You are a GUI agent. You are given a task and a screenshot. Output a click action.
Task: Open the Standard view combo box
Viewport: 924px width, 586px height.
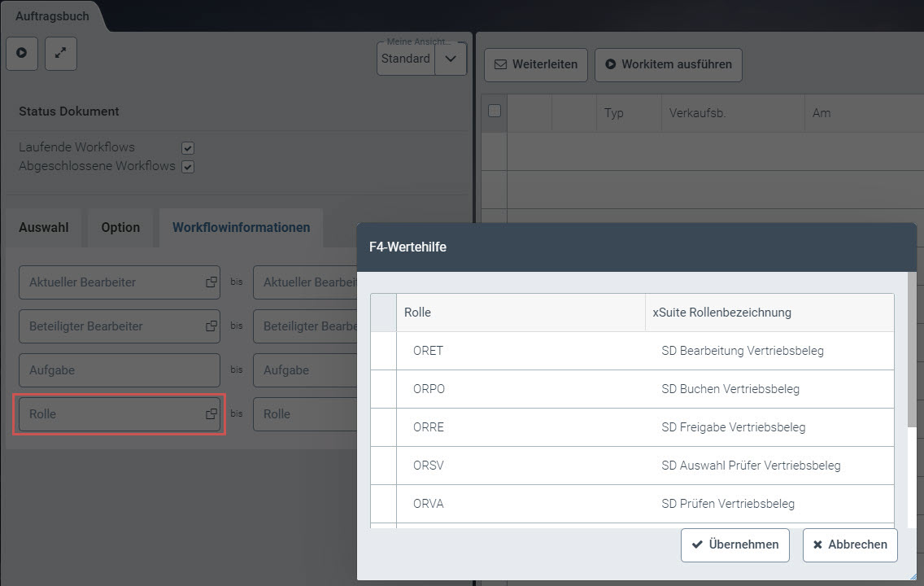406,59
